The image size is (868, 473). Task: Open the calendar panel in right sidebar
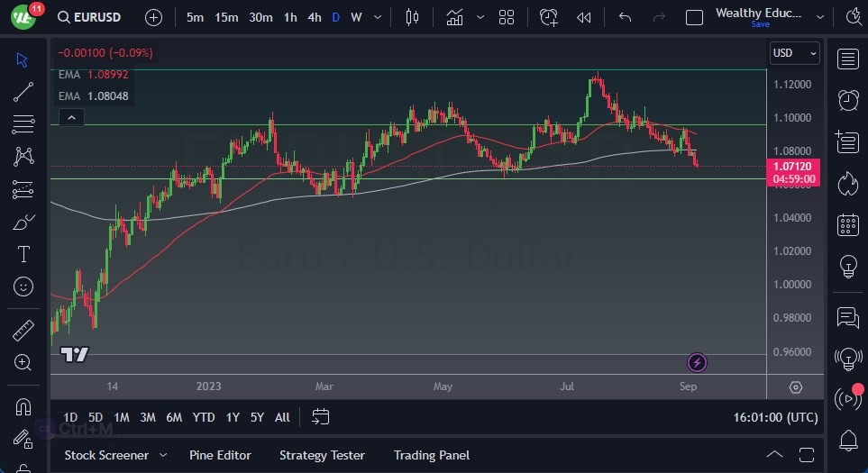(847, 224)
